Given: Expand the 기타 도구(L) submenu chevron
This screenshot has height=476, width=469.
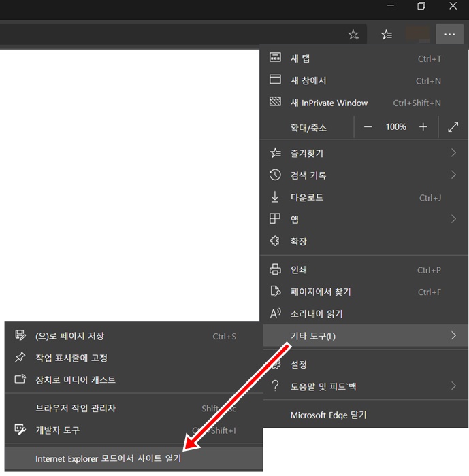Looking at the screenshot, I should pos(453,335).
